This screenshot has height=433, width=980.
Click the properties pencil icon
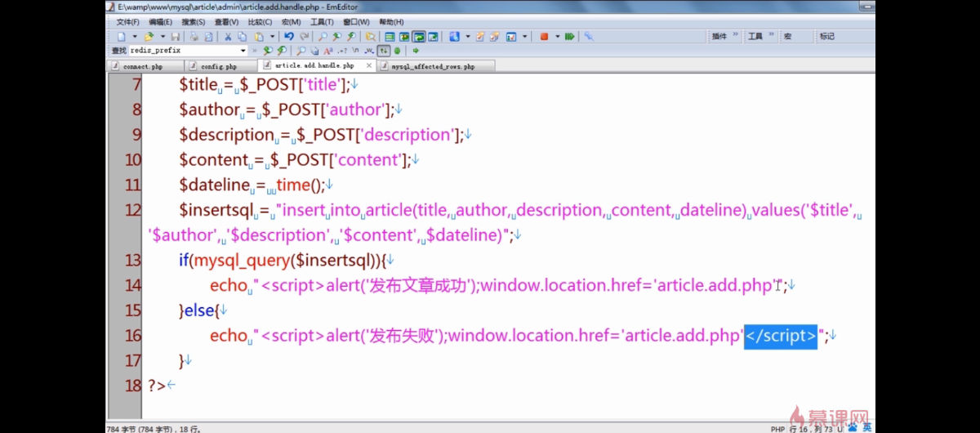tap(480, 36)
